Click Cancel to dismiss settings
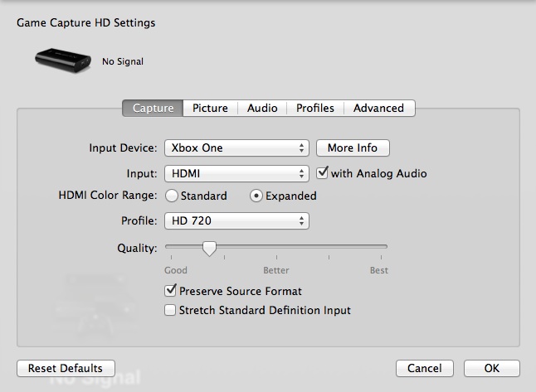Viewport: 536px width, 392px height. tap(425, 368)
